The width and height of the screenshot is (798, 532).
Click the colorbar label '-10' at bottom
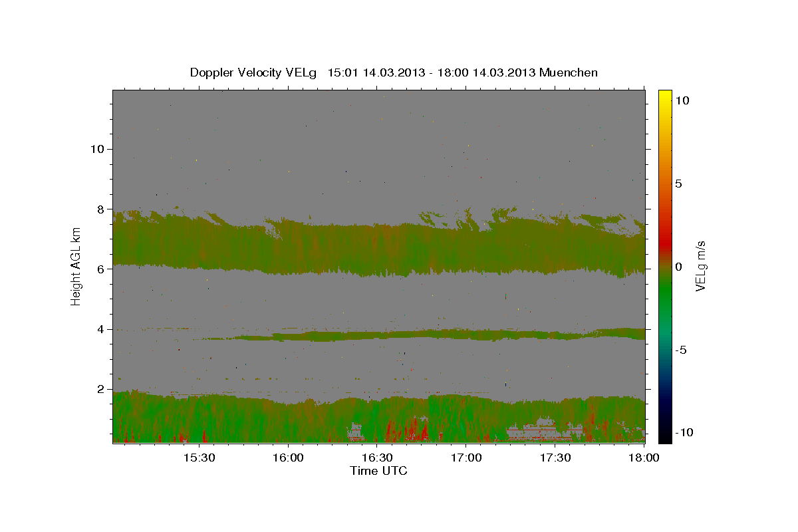[x=684, y=432]
